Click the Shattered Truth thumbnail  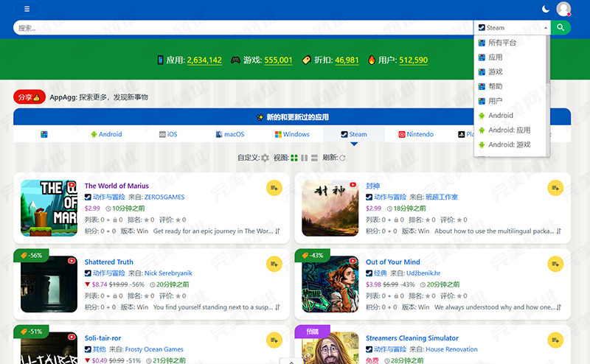click(49, 284)
